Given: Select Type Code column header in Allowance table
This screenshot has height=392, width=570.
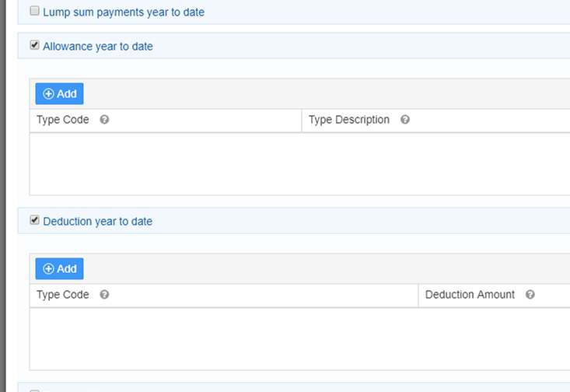Looking at the screenshot, I should [63, 120].
